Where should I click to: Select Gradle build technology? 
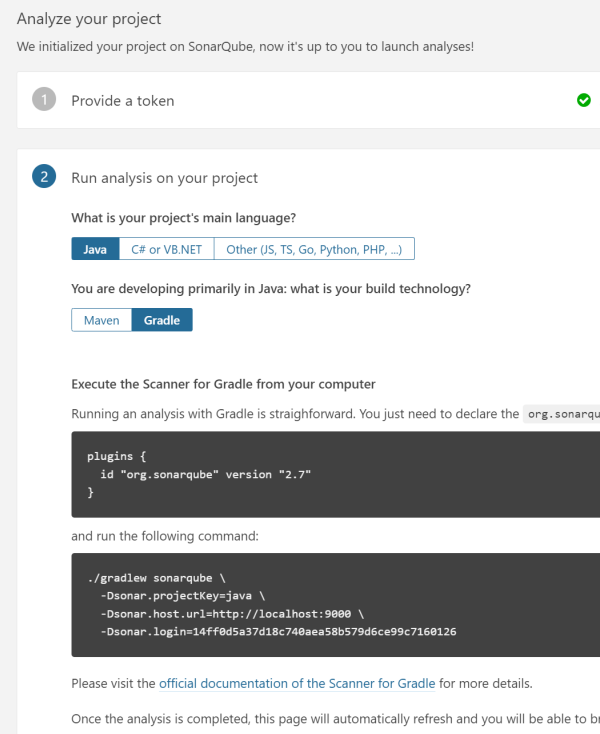tap(162, 320)
